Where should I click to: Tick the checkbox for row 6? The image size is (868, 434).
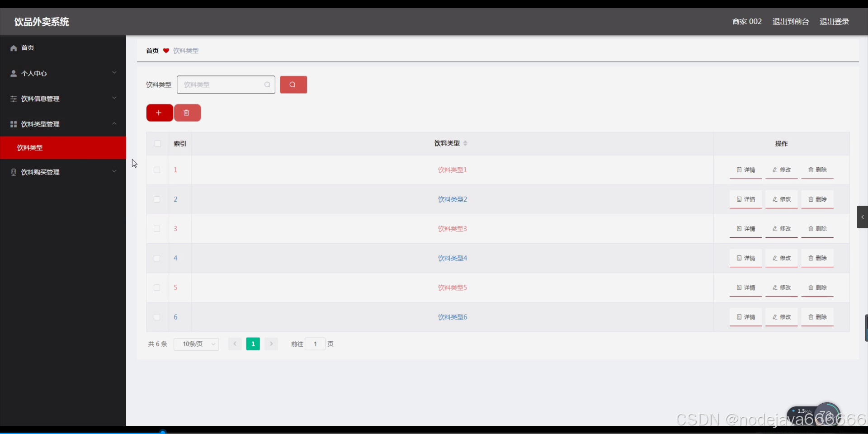click(157, 317)
